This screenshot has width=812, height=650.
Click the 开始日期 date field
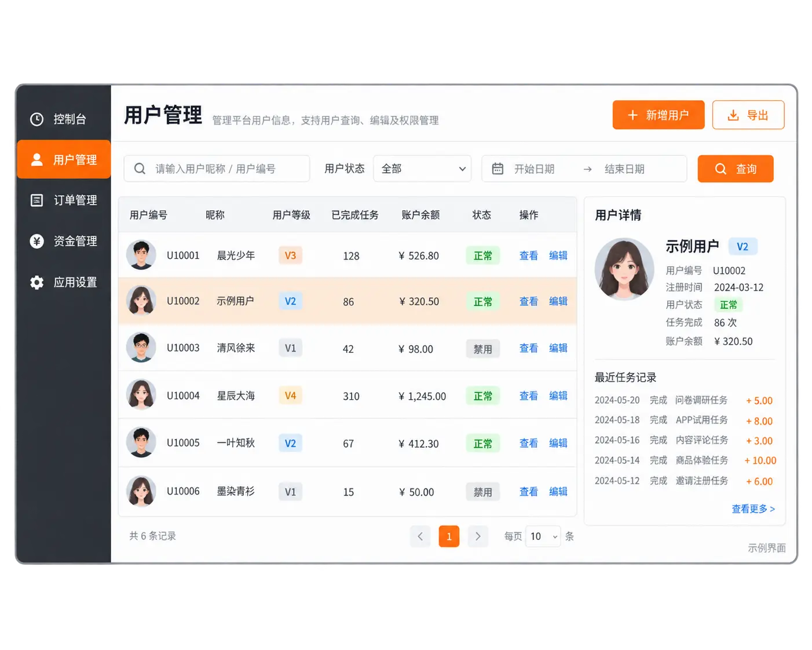(x=534, y=169)
